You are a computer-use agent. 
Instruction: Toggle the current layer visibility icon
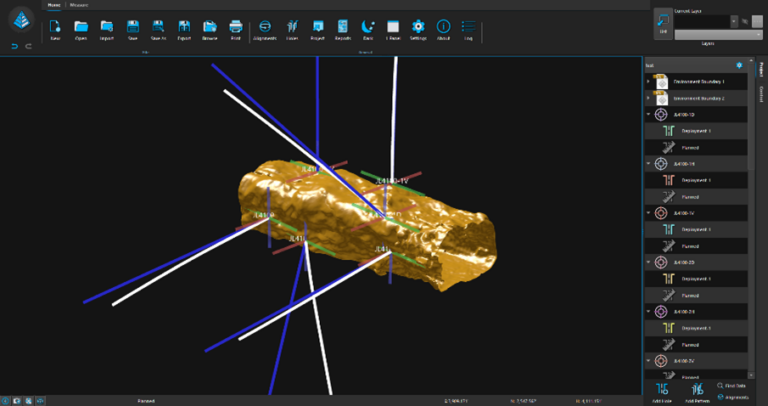pos(745,20)
